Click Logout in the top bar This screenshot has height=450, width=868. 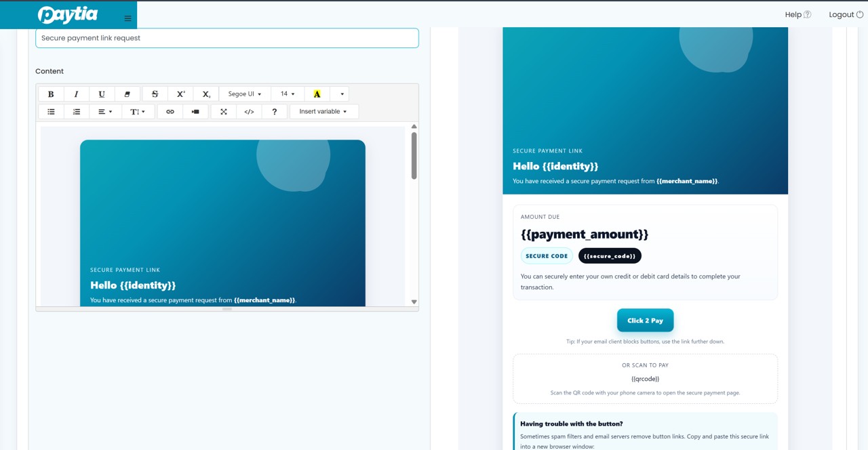846,14
